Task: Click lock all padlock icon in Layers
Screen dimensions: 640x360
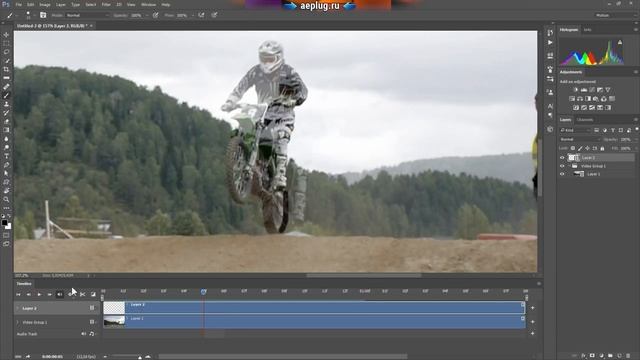Action: (602, 149)
